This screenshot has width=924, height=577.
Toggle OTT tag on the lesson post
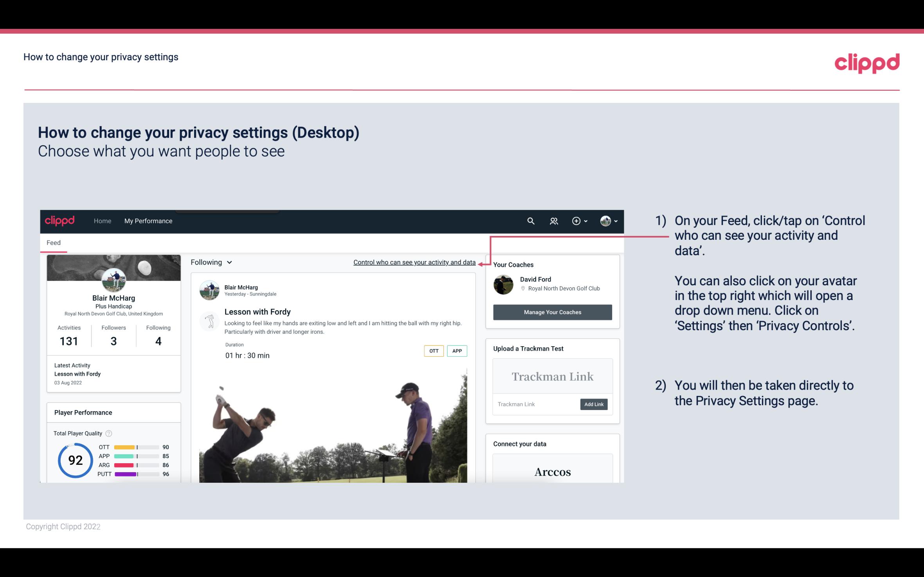pos(433,351)
